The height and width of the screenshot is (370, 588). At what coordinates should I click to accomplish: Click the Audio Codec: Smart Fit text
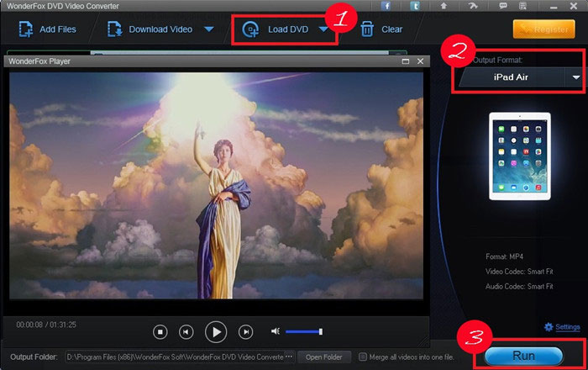point(519,286)
